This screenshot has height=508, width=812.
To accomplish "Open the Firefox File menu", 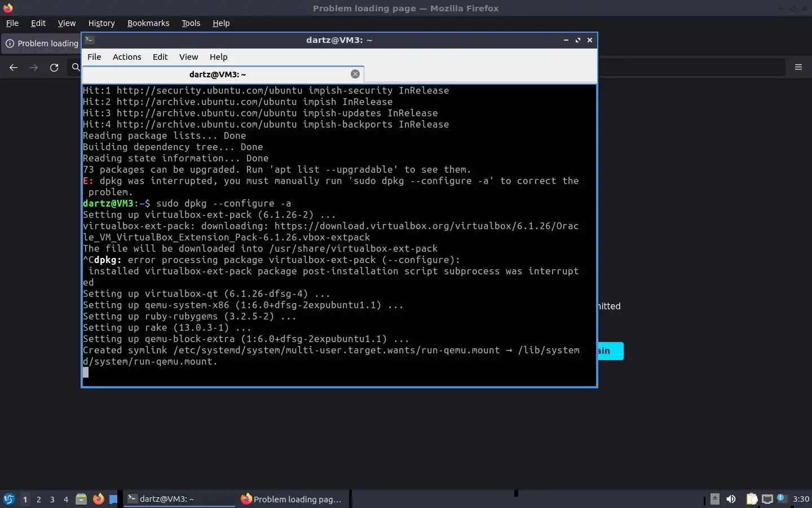I will coord(12,23).
